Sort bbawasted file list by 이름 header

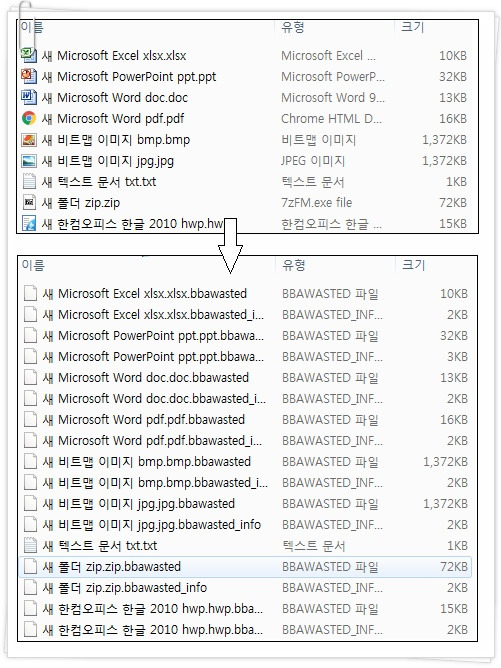(x=33, y=265)
